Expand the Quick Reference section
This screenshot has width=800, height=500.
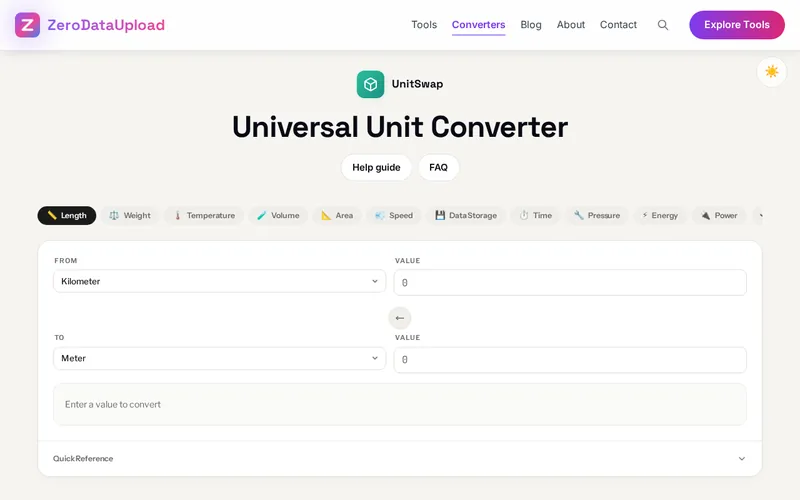pyautogui.click(x=399, y=458)
